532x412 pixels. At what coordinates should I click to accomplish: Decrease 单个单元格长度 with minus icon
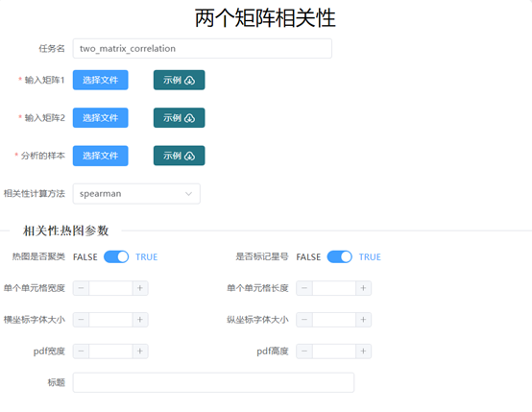304,288
